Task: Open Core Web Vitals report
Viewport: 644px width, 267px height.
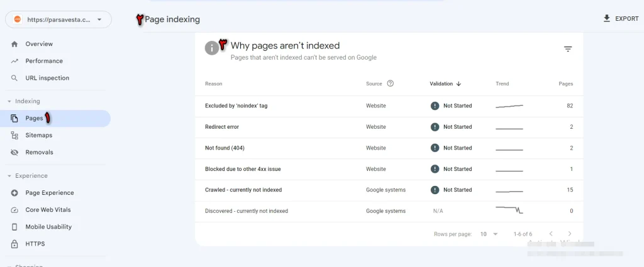Action: pos(48,210)
